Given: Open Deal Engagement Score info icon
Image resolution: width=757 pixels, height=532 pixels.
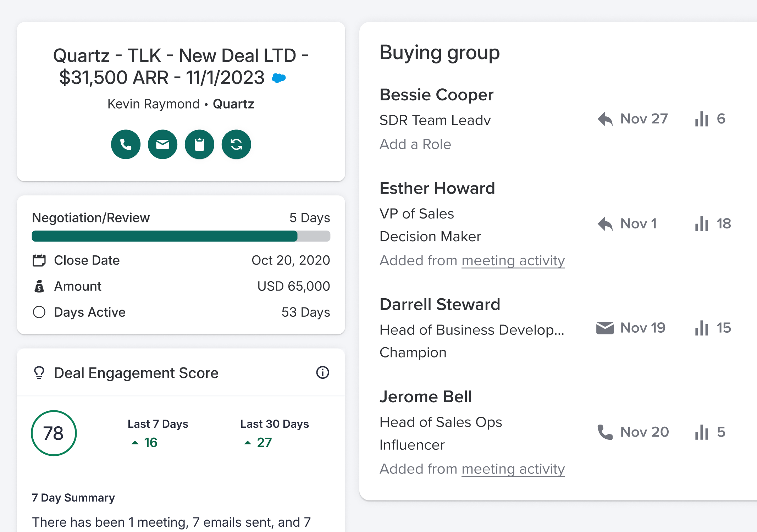Looking at the screenshot, I should click(x=322, y=372).
